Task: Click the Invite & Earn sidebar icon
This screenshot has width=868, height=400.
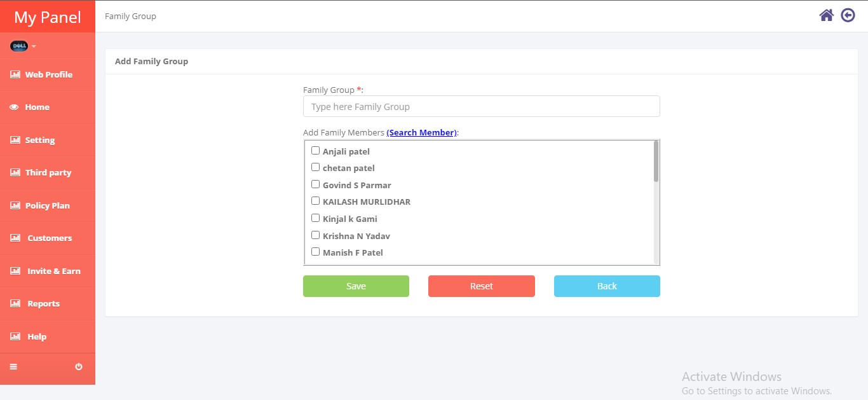Action: pyautogui.click(x=15, y=271)
